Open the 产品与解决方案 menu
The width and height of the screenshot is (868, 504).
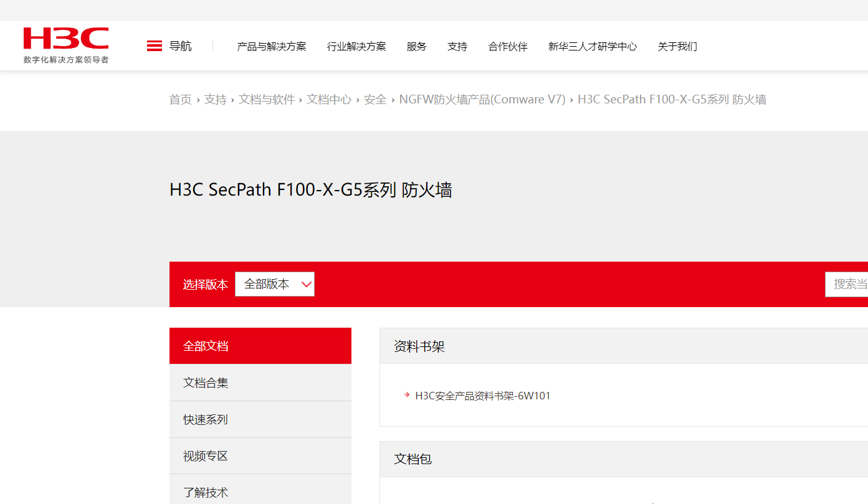point(272,47)
